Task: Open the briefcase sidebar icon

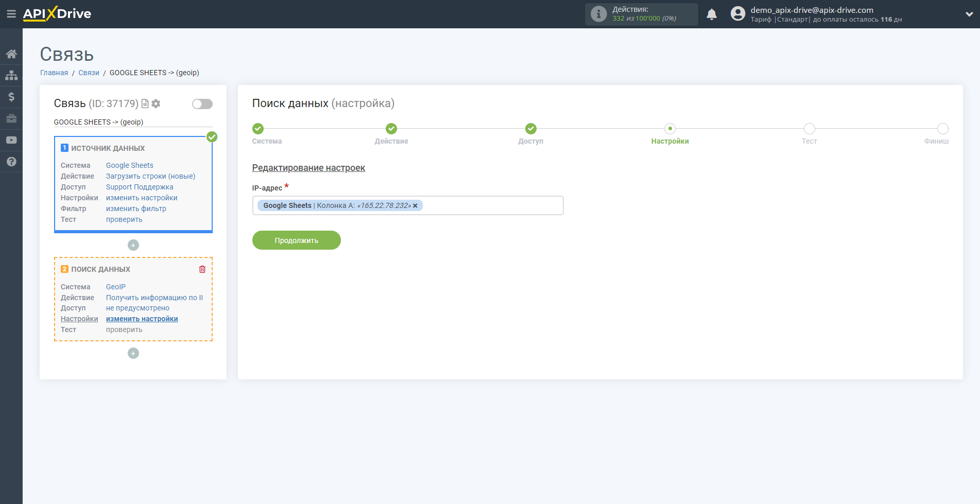Action: [x=11, y=118]
